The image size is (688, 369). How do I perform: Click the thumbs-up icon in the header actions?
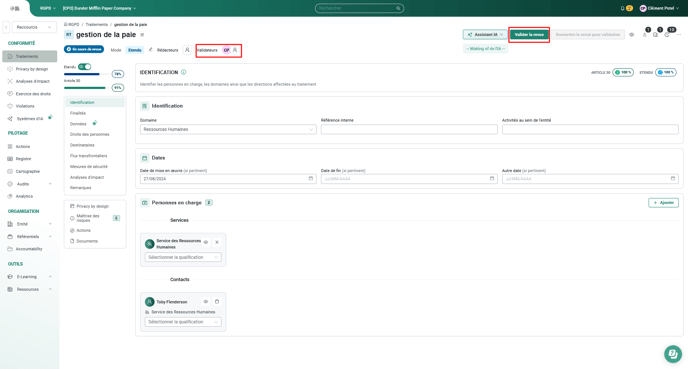pos(645,34)
